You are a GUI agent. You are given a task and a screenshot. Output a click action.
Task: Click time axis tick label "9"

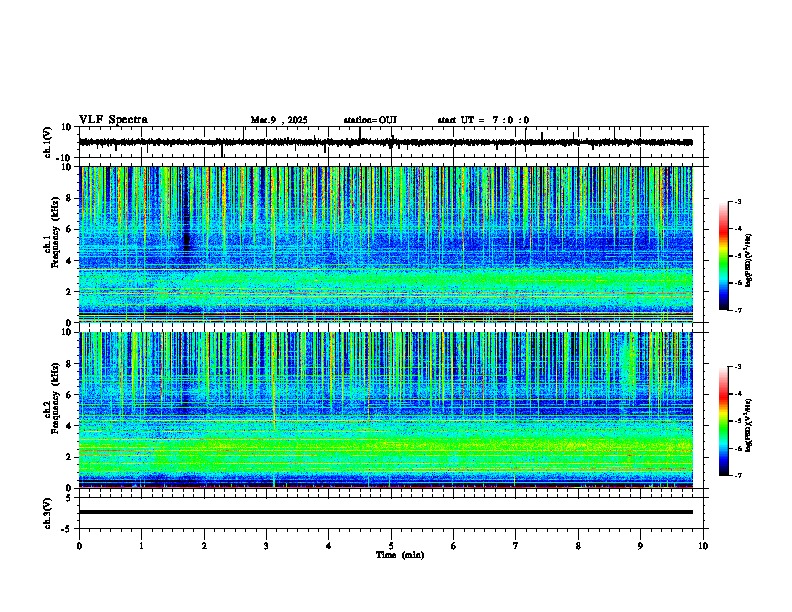tap(640, 546)
